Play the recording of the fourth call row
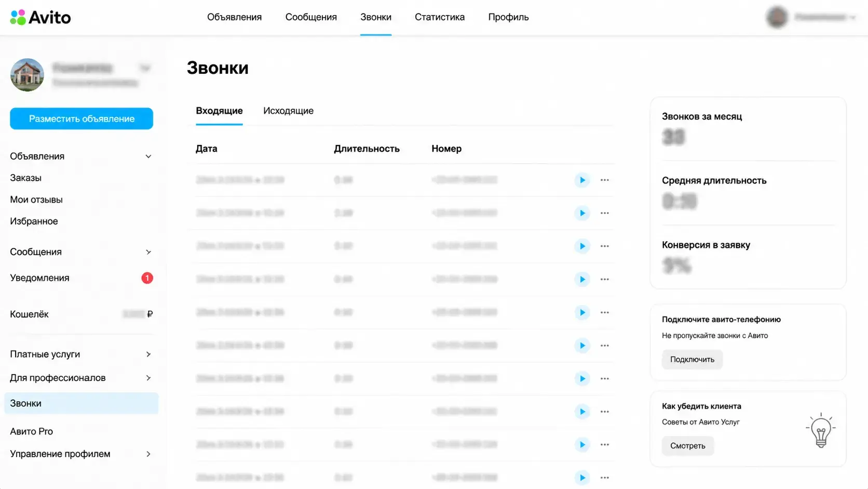This screenshot has height=489, width=868. click(582, 279)
